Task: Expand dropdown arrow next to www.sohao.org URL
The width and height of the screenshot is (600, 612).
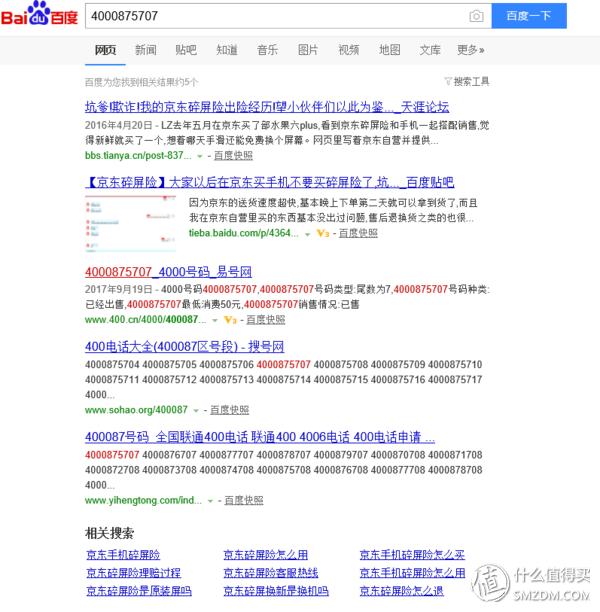Action: click(x=196, y=411)
